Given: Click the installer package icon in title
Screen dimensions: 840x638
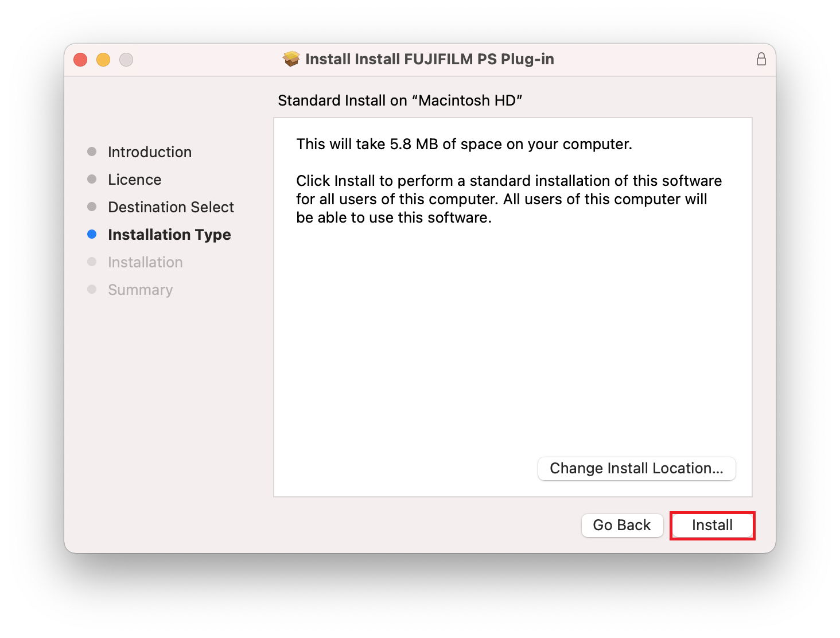Looking at the screenshot, I should [x=291, y=59].
